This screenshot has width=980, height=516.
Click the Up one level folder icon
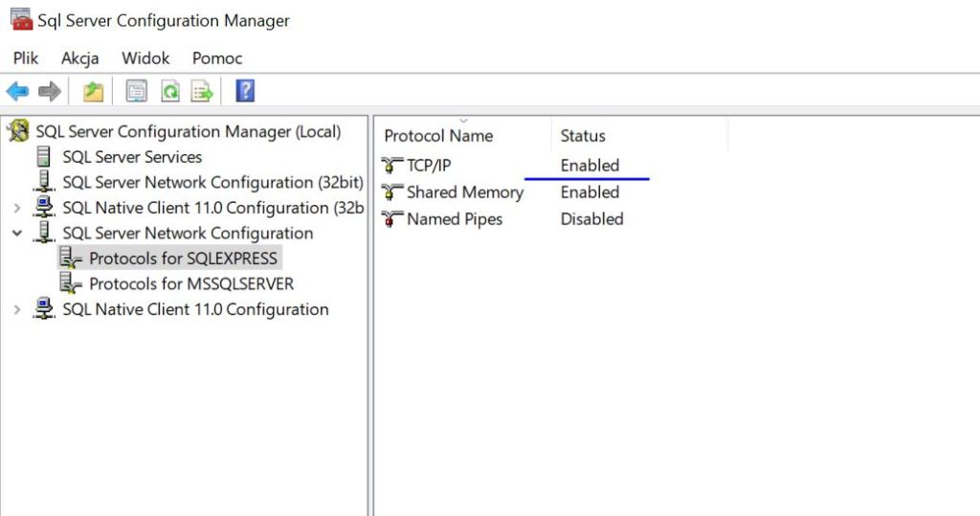[x=93, y=92]
